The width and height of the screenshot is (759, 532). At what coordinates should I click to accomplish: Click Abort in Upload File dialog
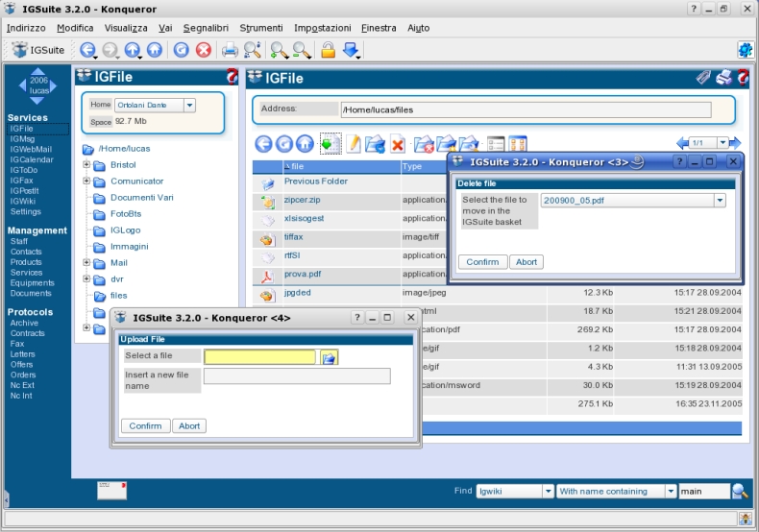(189, 426)
